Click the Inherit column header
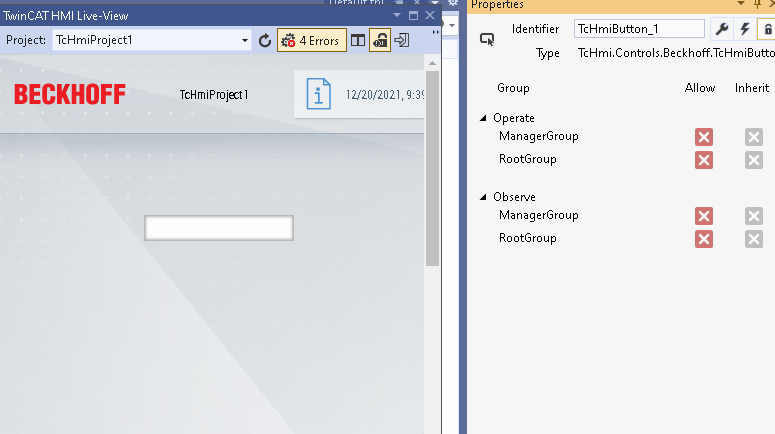This screenshot has width=775, height=434. [x=752, y=88]
